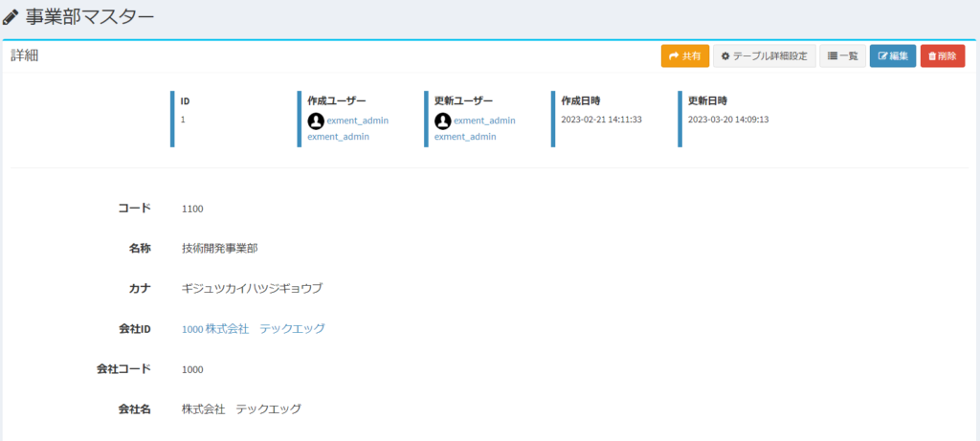
Task: Click the 更新日時 header label
Action: (708, 100)
